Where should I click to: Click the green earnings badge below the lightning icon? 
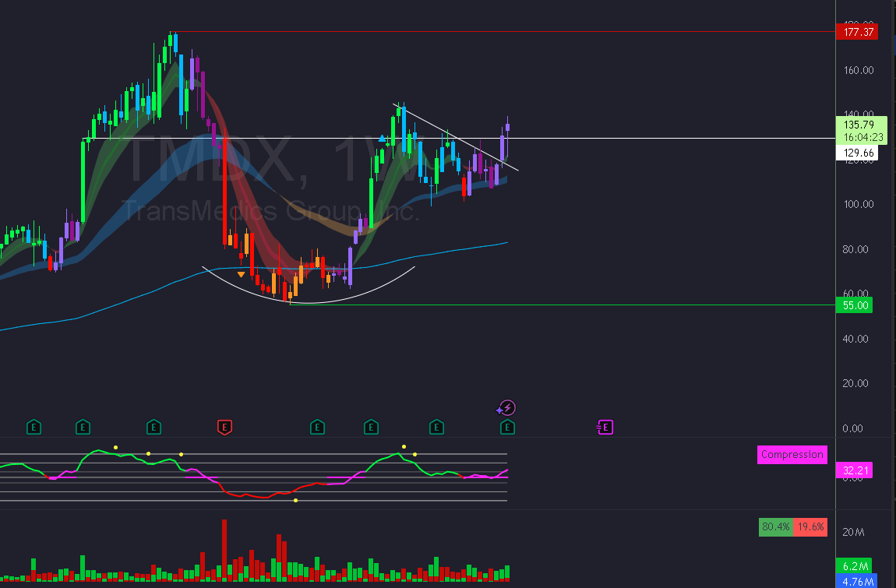pyautogui.click(x=506, y=427)
